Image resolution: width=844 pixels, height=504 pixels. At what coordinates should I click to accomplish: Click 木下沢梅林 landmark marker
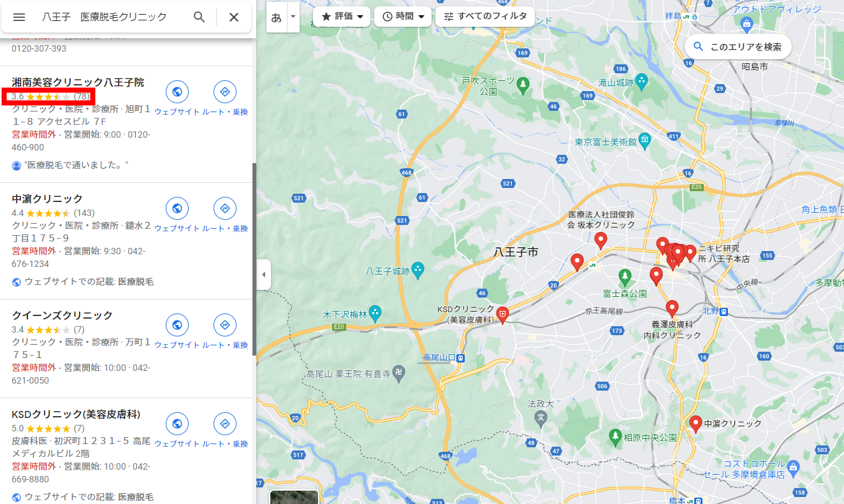coord(375,313)
